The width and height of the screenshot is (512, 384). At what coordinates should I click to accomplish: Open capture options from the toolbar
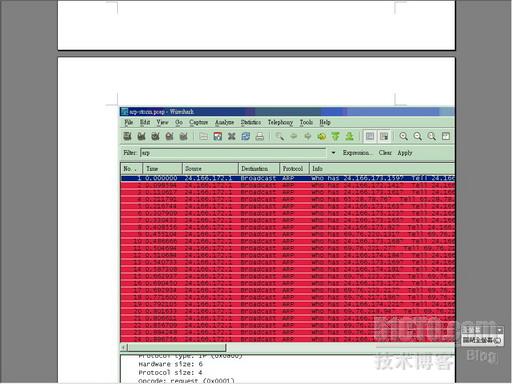[x=141, y=136]
